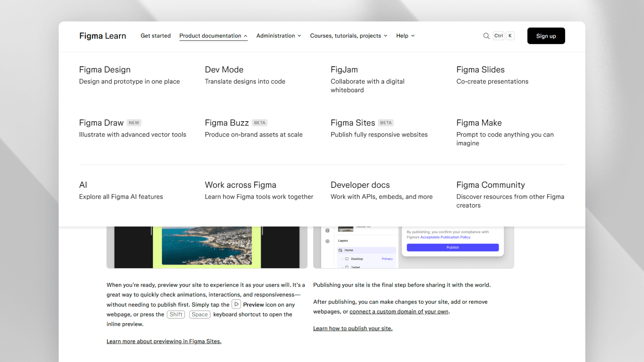
Task: Select the Get started menu item
Action: pyautogui.click(x=156, y=36)
